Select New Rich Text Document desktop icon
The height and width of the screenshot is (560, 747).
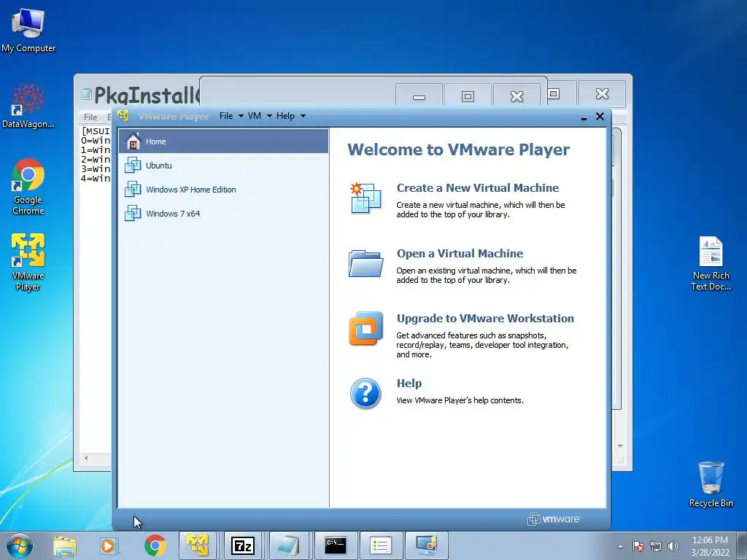711,263
